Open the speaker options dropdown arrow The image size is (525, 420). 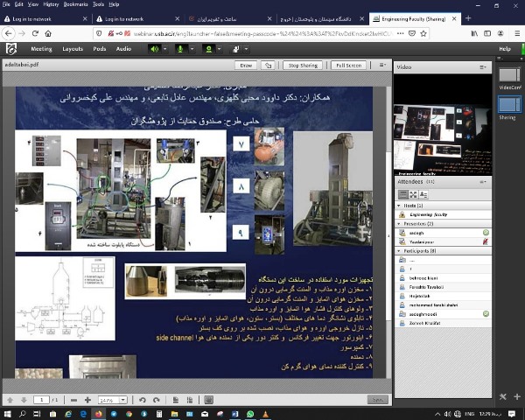[164, 49]
